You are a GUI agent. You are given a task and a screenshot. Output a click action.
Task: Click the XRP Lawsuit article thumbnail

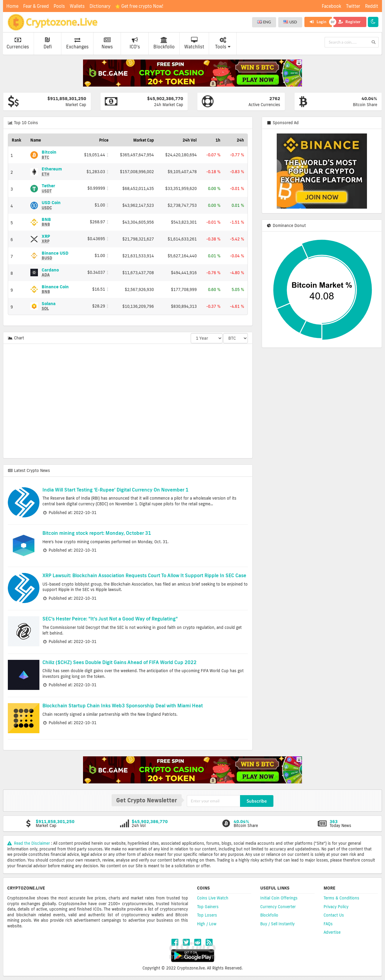coord(23,588)
